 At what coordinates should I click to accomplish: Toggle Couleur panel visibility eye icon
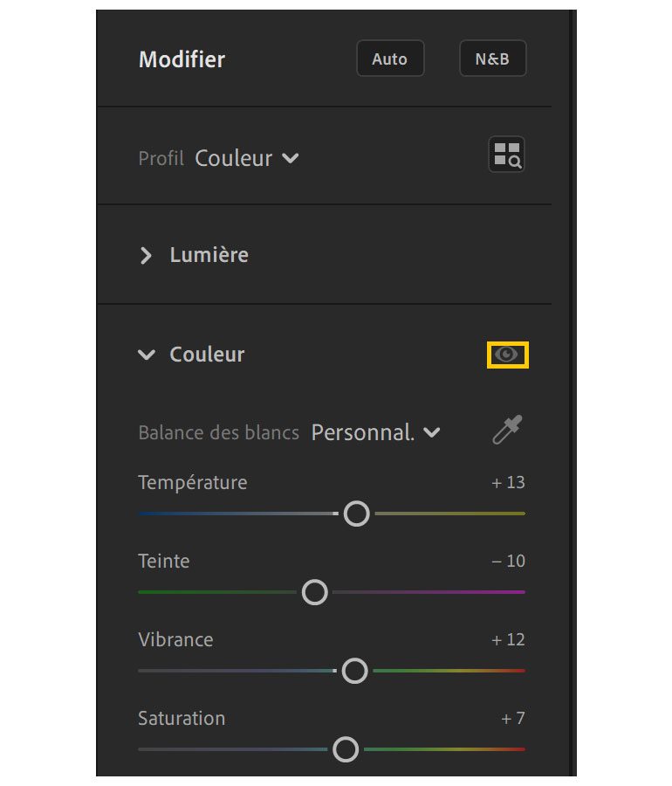coord(507,355)
